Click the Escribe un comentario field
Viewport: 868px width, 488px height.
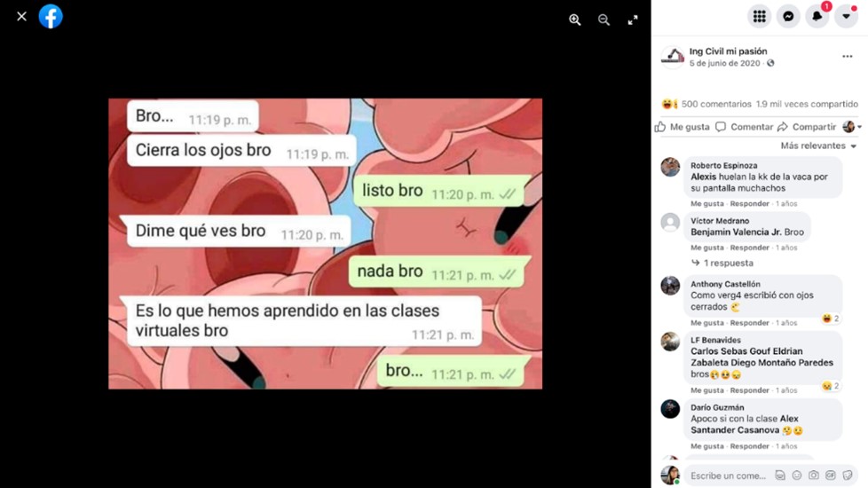click(x=729, y=476)
